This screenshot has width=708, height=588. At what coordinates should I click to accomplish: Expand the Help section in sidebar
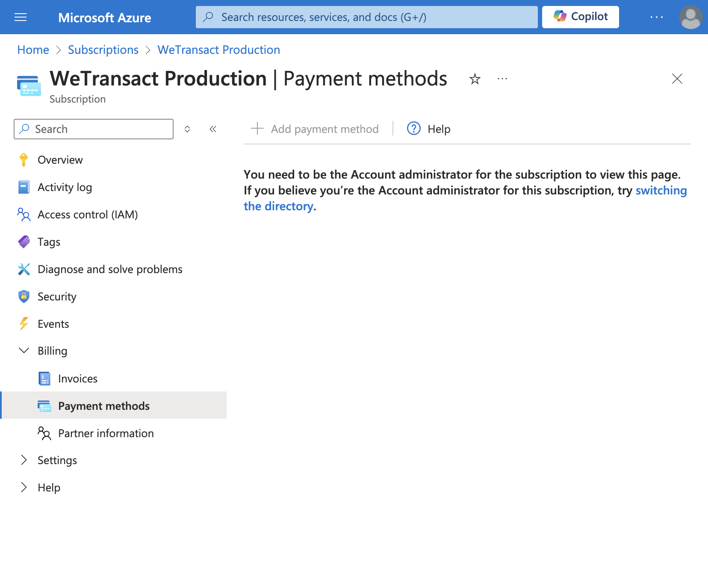(24, 488)
